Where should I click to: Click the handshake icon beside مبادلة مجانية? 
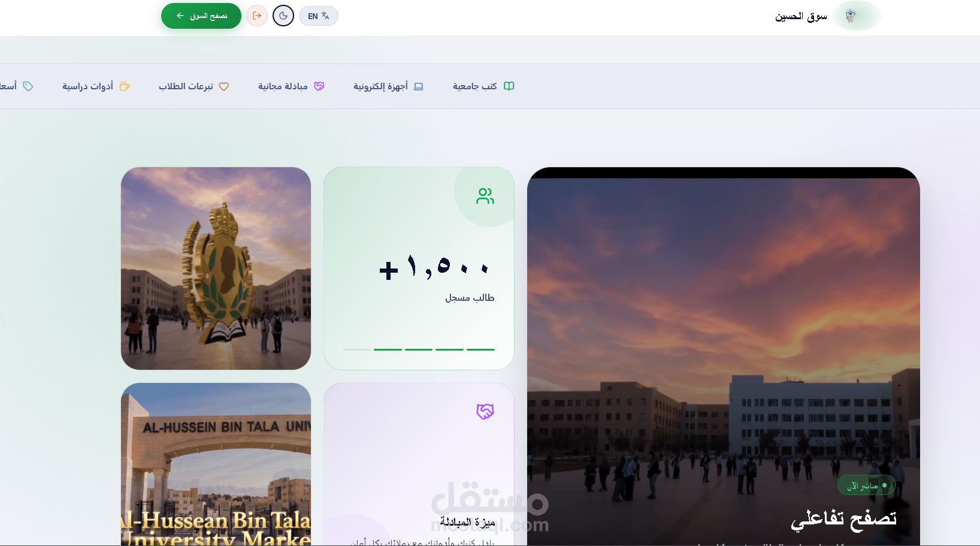(319, 86)
